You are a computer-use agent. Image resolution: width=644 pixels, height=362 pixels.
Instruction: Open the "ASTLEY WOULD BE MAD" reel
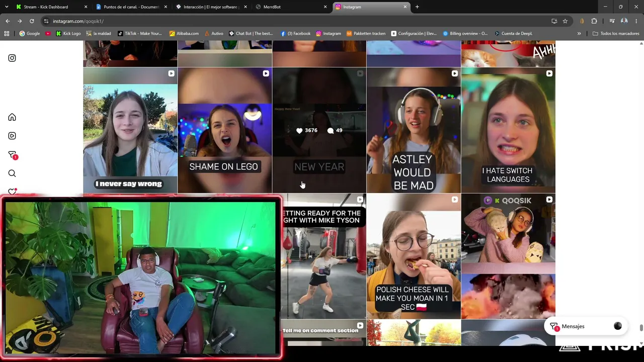point(414,130)
